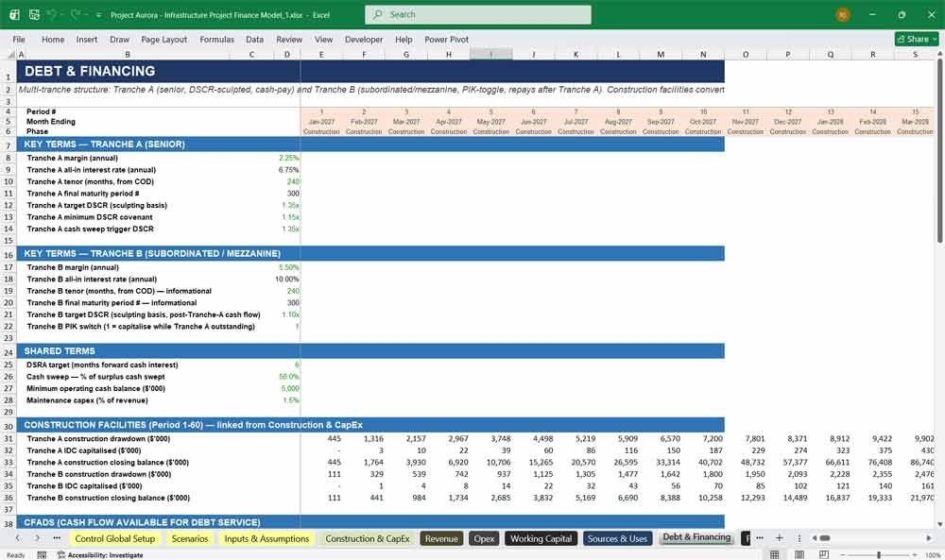
Task: Select column I header
Action: (x=491, y=54)
